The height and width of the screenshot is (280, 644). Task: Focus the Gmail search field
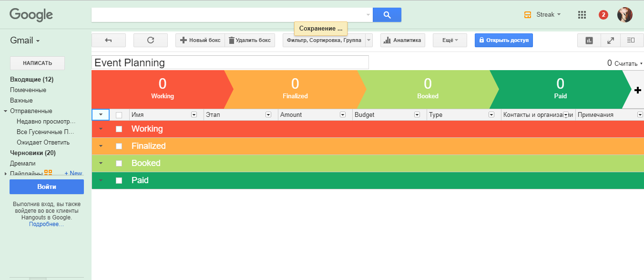pos(228,15)
